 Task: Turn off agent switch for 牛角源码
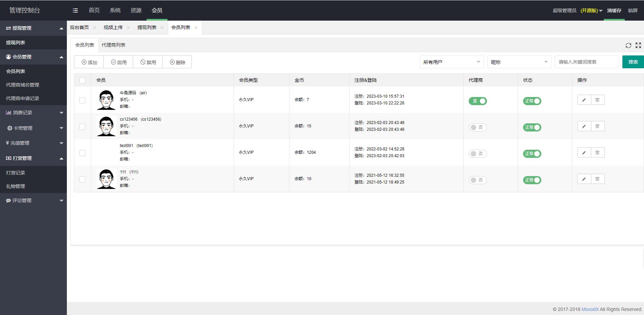(478, 101)
